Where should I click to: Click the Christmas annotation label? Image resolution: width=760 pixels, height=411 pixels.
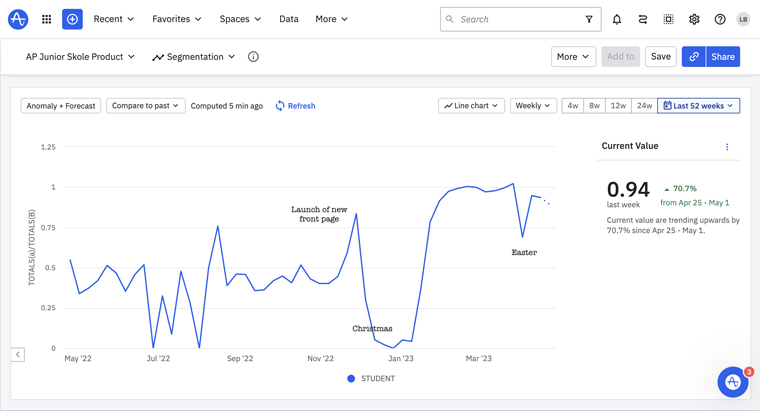[372, 329]
